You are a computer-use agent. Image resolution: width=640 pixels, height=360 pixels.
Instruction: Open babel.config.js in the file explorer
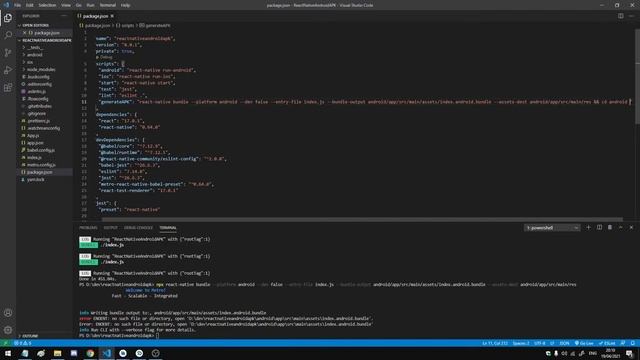pos(41,150)
